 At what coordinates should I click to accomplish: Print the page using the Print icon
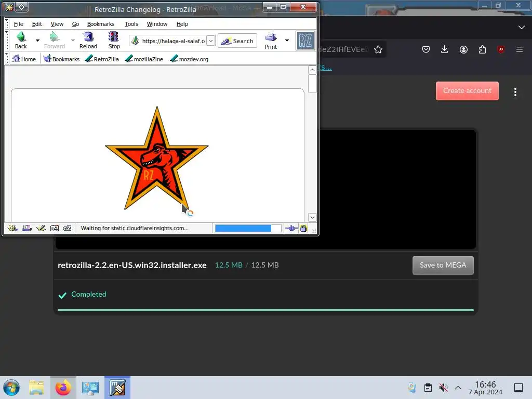[x=271, y=41]
